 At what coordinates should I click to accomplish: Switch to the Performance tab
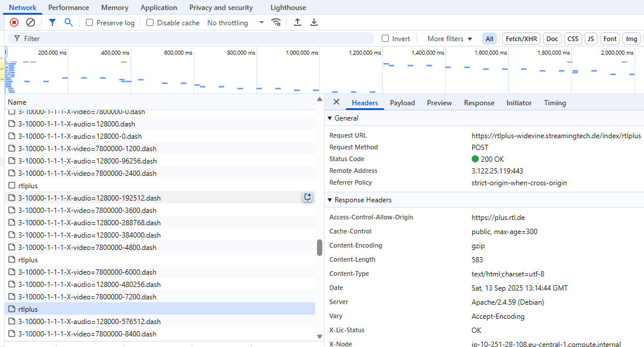[x=69, y=8]
